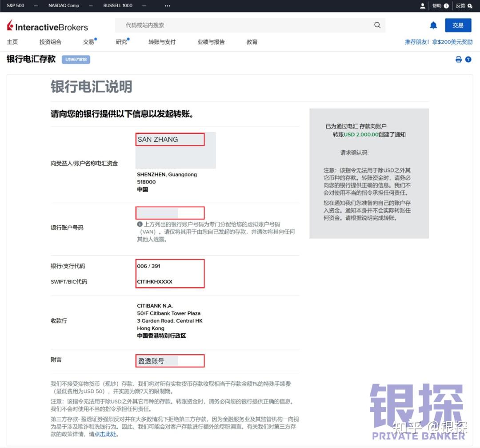Click the InteractiveBrokers logo

48,26
